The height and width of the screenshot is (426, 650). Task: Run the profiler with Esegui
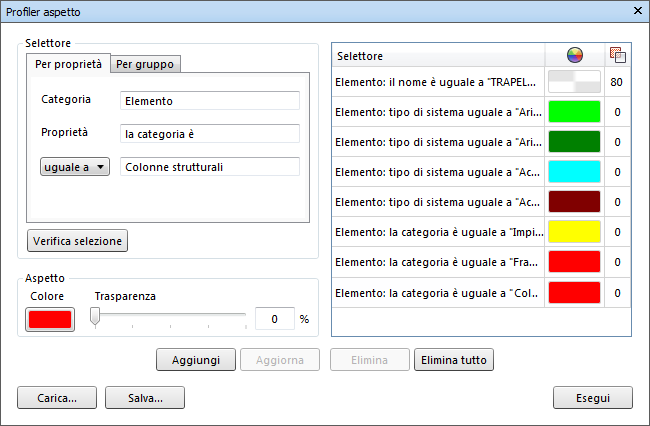point(593,397)
